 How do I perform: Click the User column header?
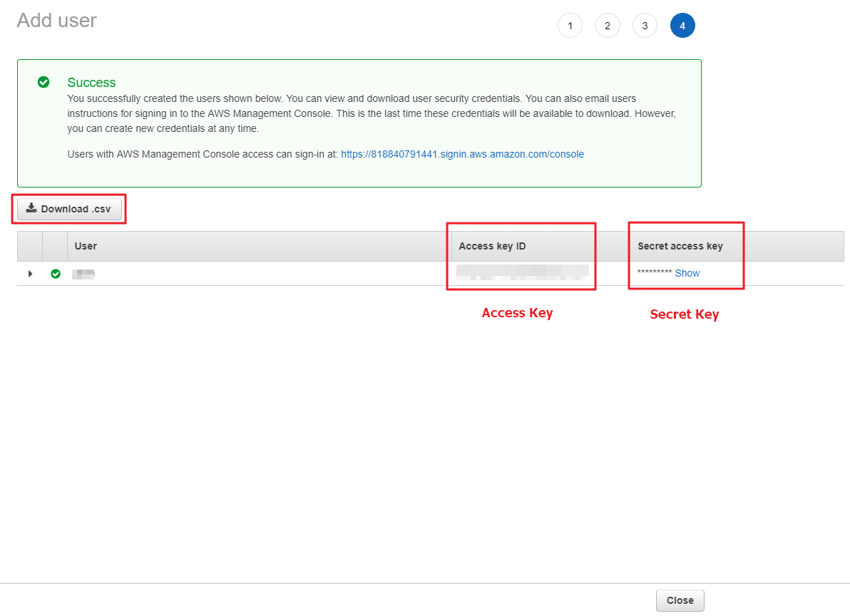click(86, 246)
